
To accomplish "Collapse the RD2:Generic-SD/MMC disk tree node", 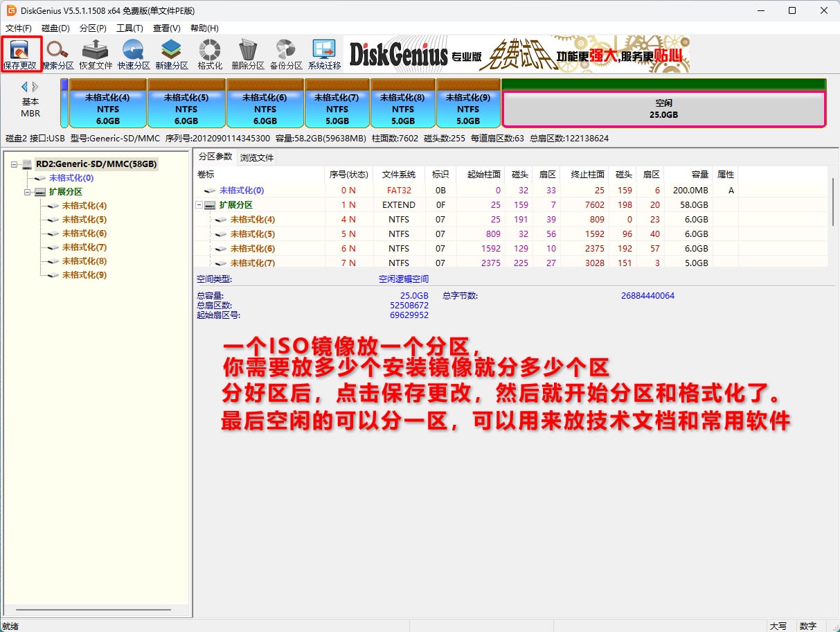I will pos(15,164).
